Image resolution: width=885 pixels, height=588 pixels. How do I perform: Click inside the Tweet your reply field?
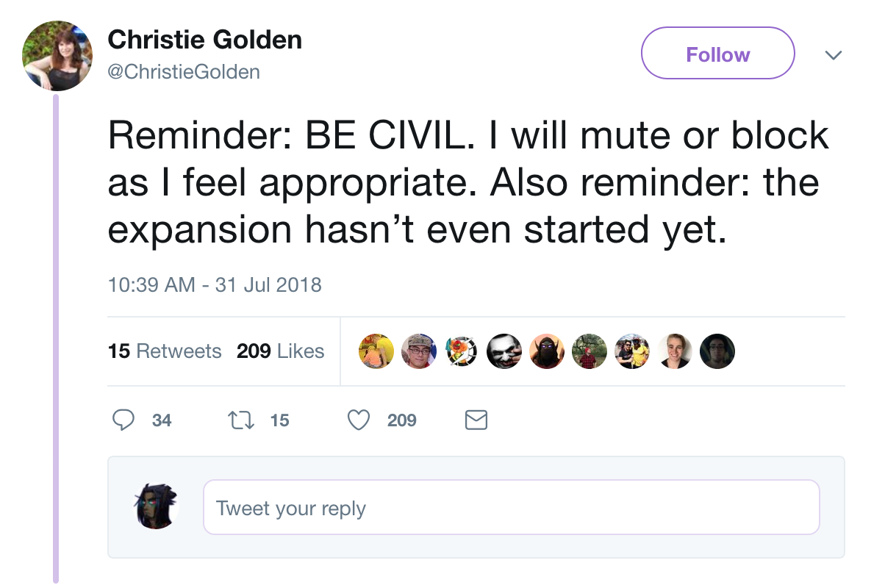tap(511, 508)
